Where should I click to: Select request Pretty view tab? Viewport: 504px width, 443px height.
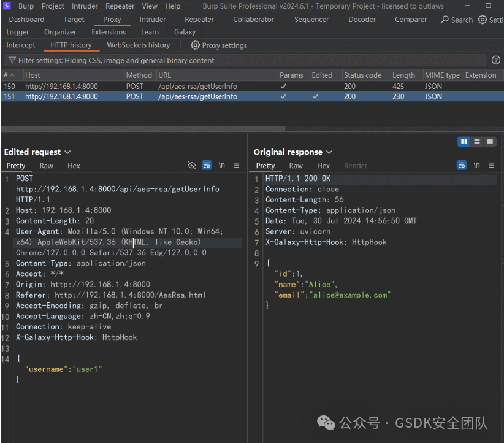(x=16, y=166)
